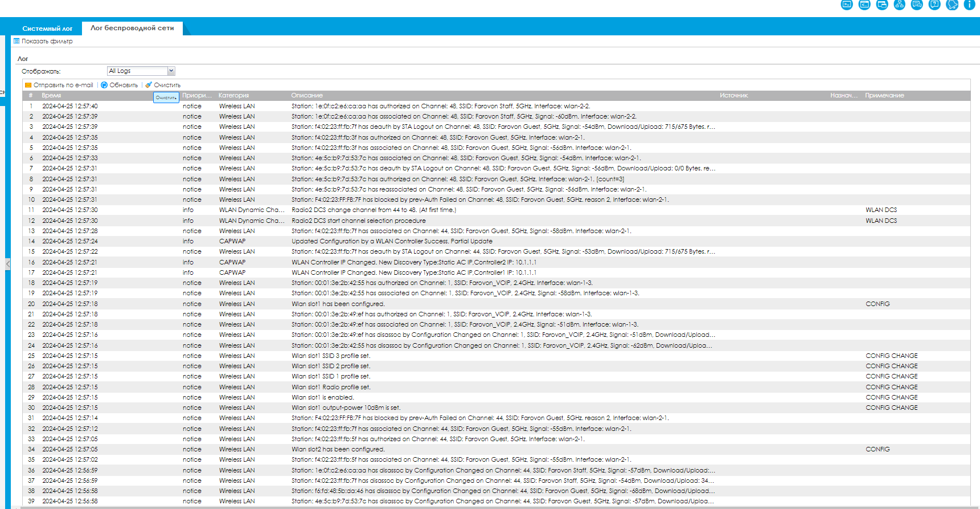
Task: Switch to the Системный лог tab
Action: click(47, 28)
